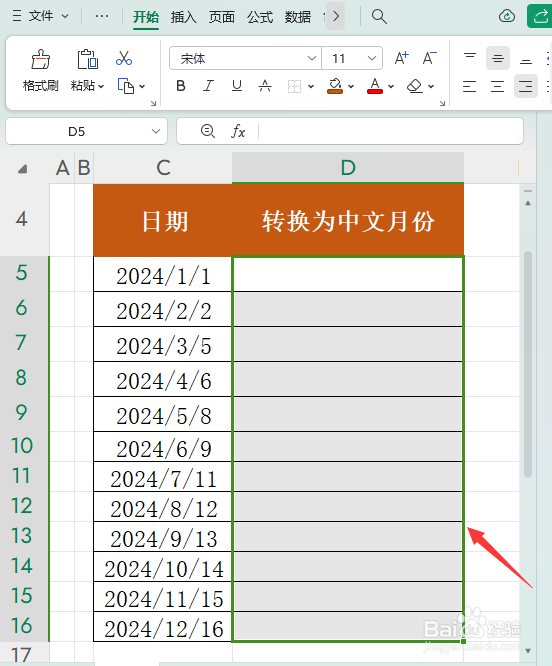Open the font size 11 dropdown
552x666 pixels.
click(372, 58)
